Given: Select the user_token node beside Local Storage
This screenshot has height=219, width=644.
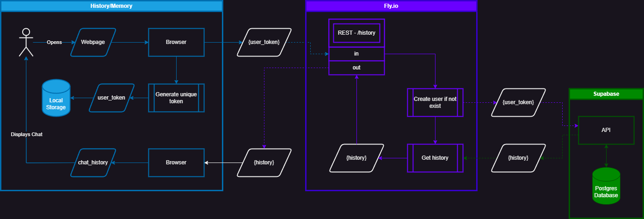Looking at the screenshot, I should (111, 98).
